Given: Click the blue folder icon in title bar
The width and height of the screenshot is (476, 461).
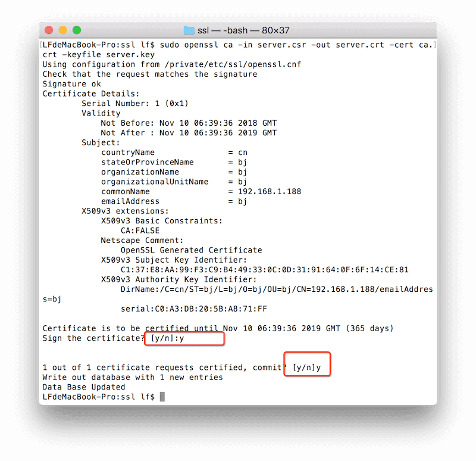Looking at the screenshot, I should pyautogui.click(x=189, y=30).
